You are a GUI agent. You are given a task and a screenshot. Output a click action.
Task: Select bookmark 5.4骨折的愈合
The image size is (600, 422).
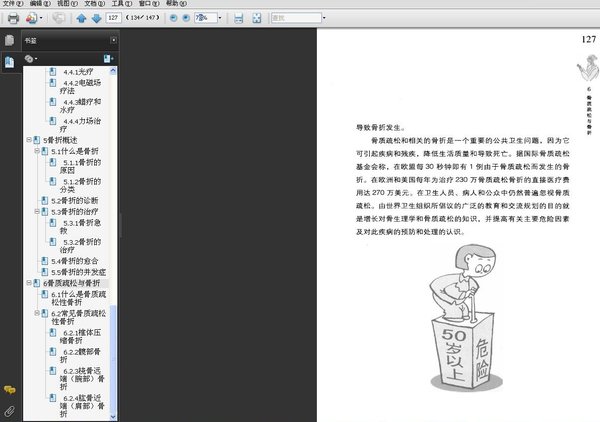[x=75, y=261]
